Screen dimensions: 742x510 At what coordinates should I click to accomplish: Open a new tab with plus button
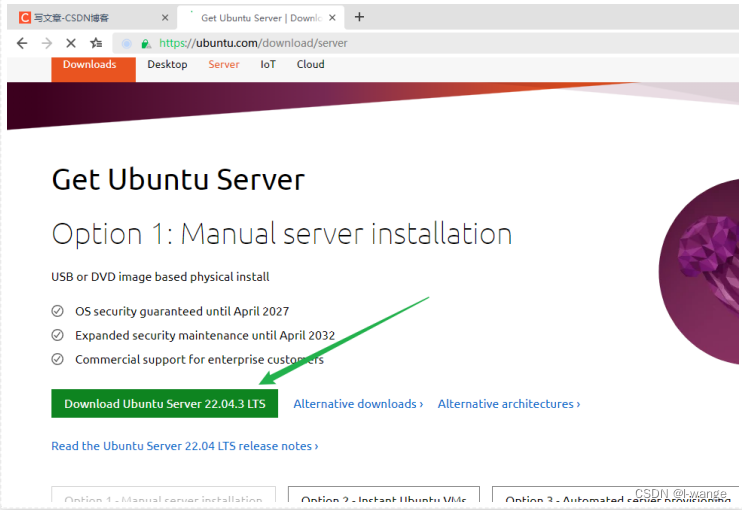pyautogui.click(x=359, y=18)
